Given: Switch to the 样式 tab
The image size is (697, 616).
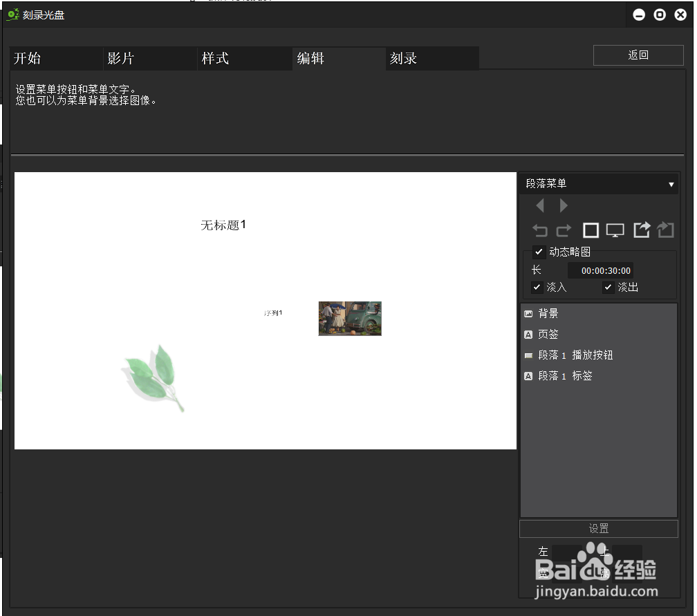Looking at the screenshot, I should 215,59.
